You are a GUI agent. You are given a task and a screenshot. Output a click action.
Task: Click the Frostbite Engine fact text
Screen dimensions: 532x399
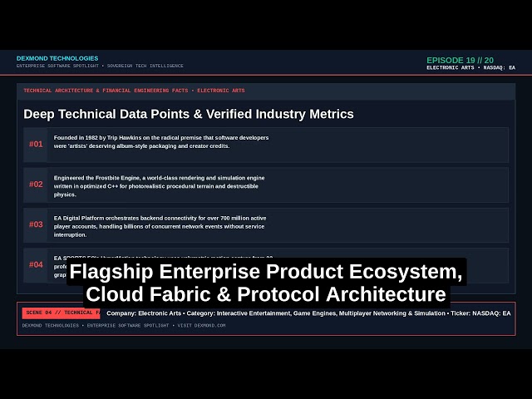(159, 186)
